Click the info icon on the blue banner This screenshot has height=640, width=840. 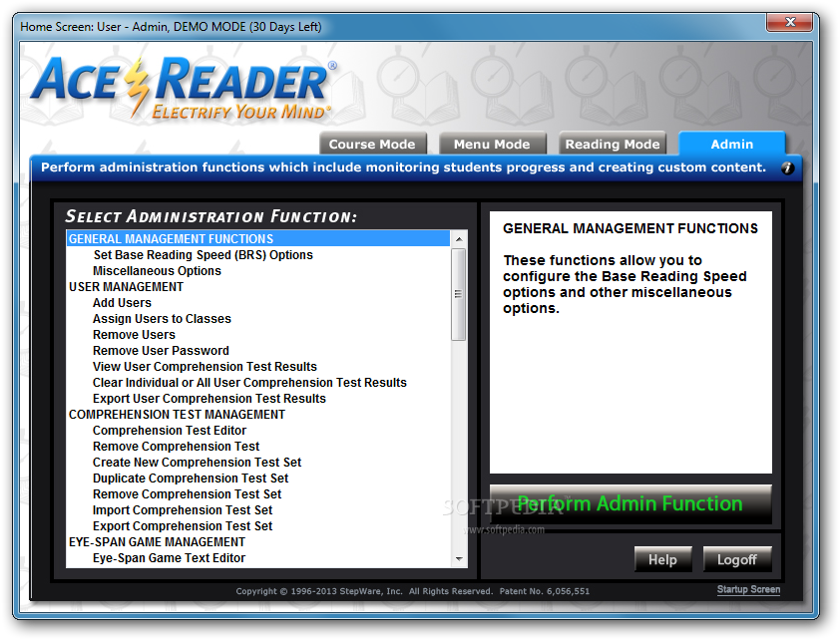787,168
